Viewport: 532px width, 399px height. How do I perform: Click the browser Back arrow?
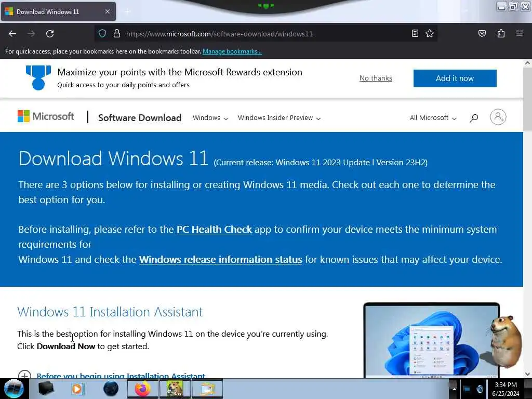12,34
